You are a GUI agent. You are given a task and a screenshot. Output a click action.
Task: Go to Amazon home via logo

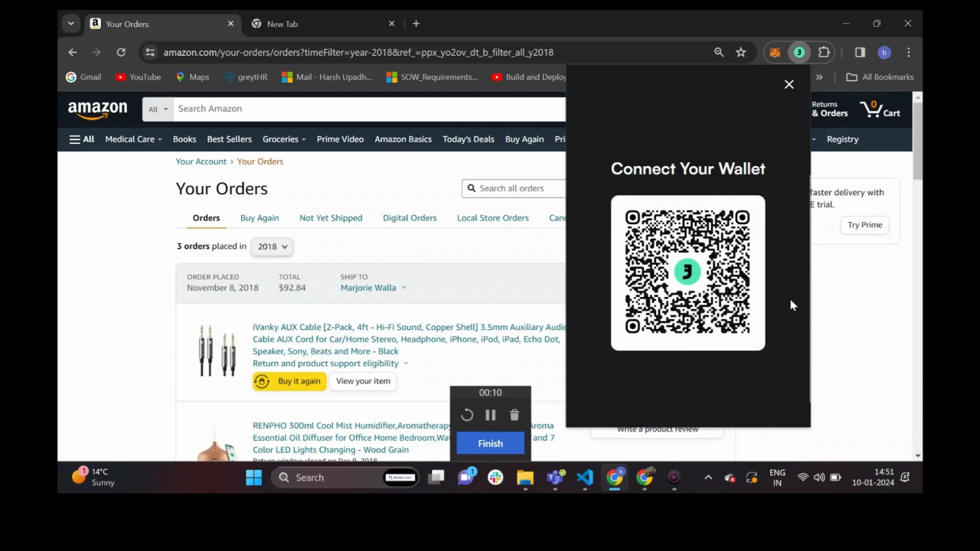[x=98, y=110]
